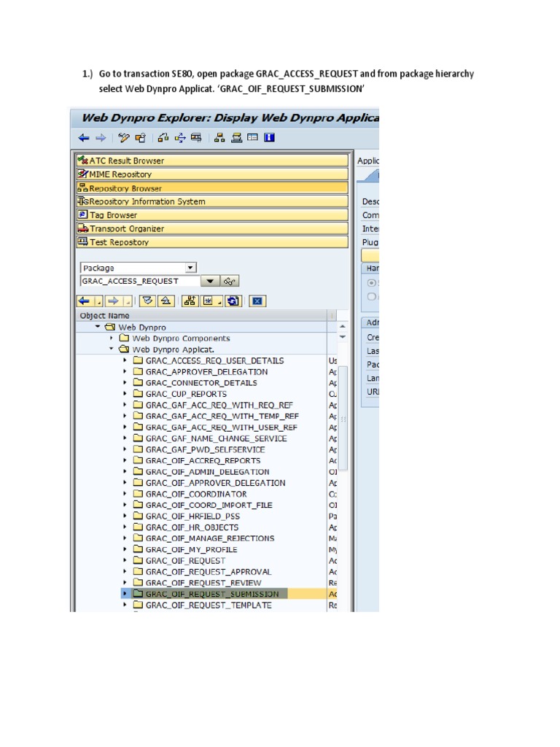Click navigation Back arrow above Object Name
Screen dimensions: 560x747
tap(85, 301)
